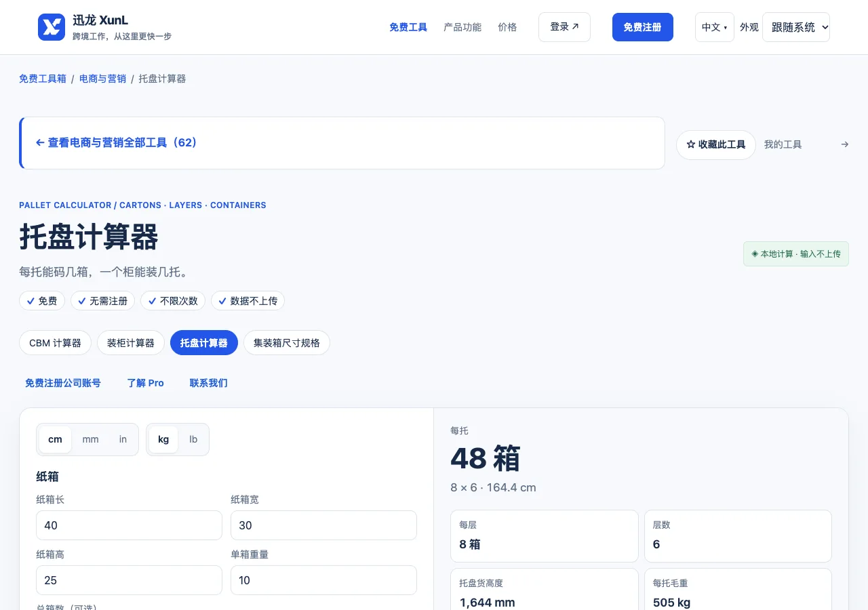Click the 了解 Pro link
Viewport: 868px width, 610px height.
[146, 383]
